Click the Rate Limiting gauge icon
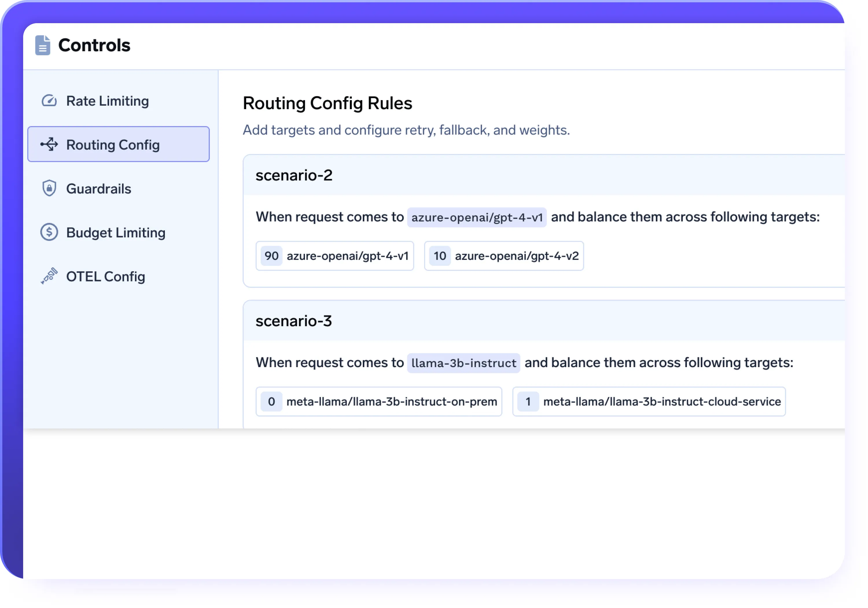Screen dimensions: 868x608 tap(49, 101)
